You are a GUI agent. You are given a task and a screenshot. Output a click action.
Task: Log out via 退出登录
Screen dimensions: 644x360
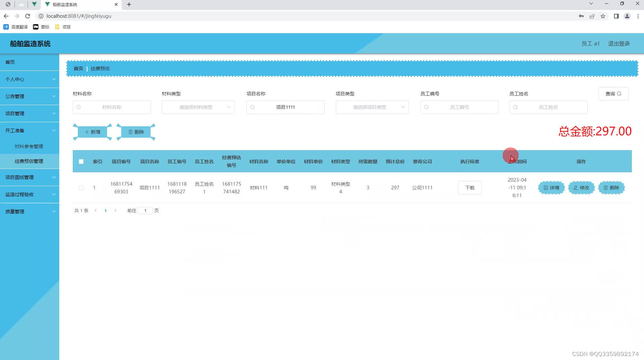coord(619,44)
